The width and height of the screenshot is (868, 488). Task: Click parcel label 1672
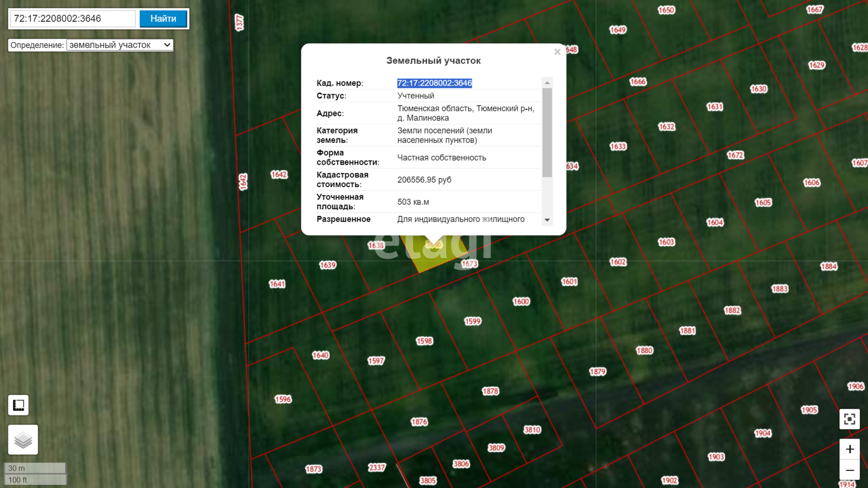pyautogui.click(x=736, y=155)
